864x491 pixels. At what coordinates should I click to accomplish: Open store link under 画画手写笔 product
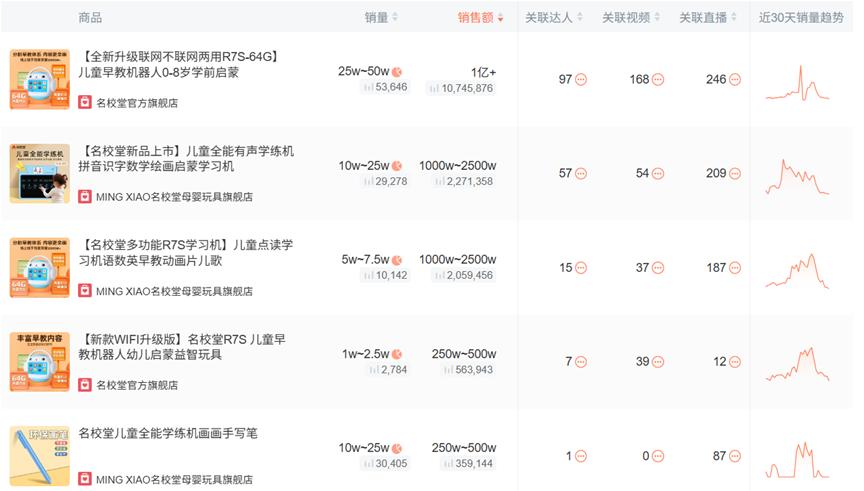174,479
